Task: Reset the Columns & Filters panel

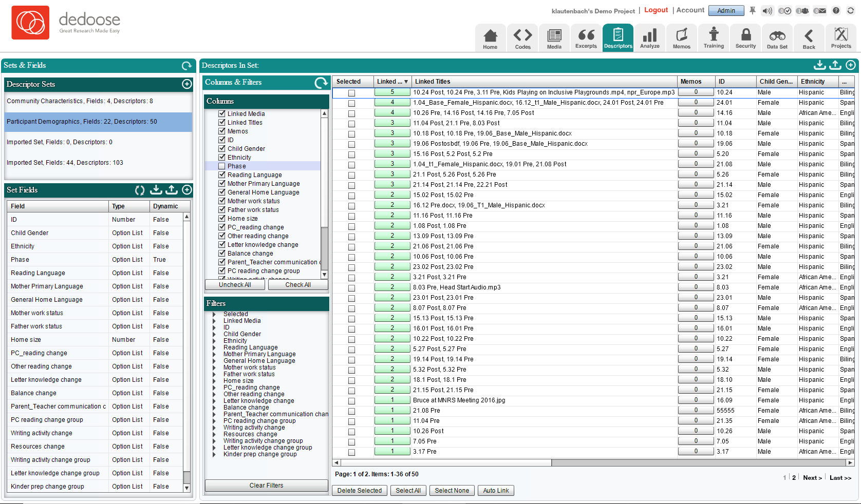Action: click(x=321, y=83)
